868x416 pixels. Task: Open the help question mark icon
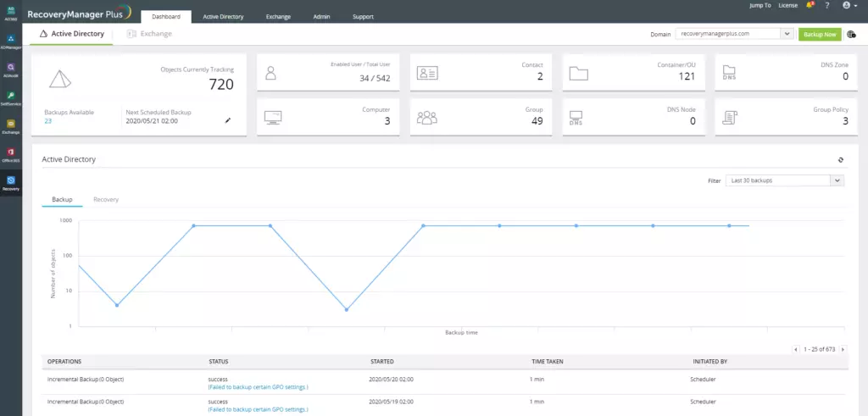pos(827,5)
